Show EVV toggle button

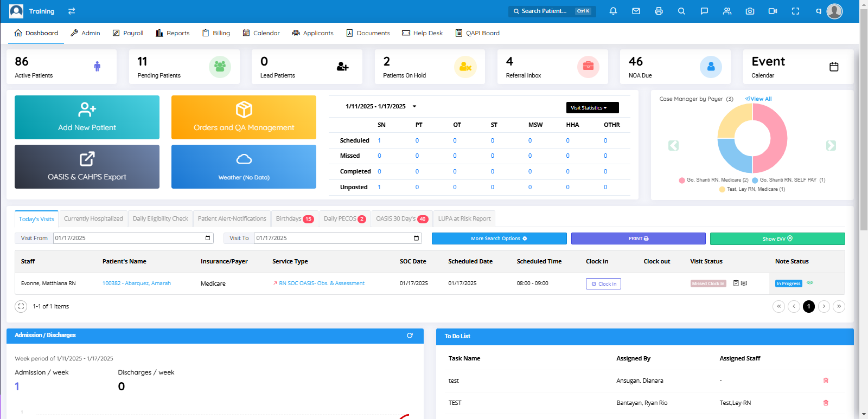tap(777, 238)
